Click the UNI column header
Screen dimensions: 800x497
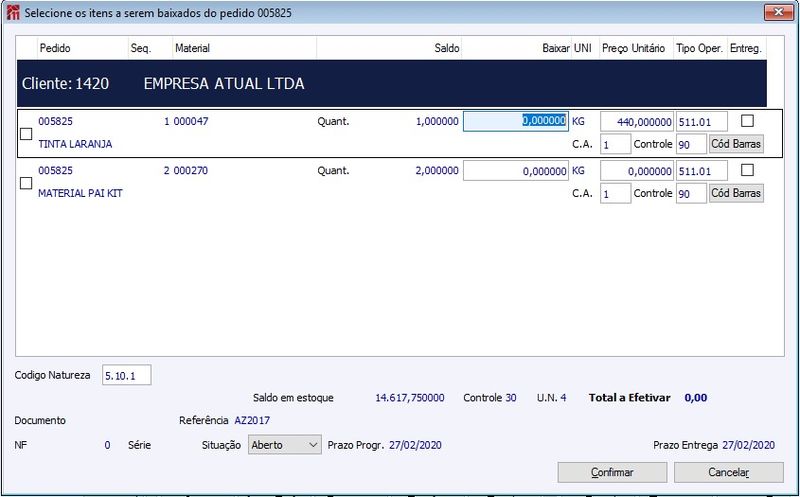pyautogui.click(x=583, y=48)
